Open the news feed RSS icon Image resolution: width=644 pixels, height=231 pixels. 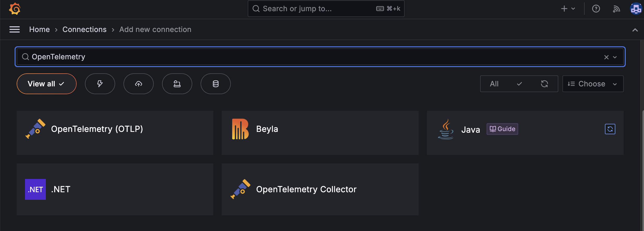coord(616,9)
